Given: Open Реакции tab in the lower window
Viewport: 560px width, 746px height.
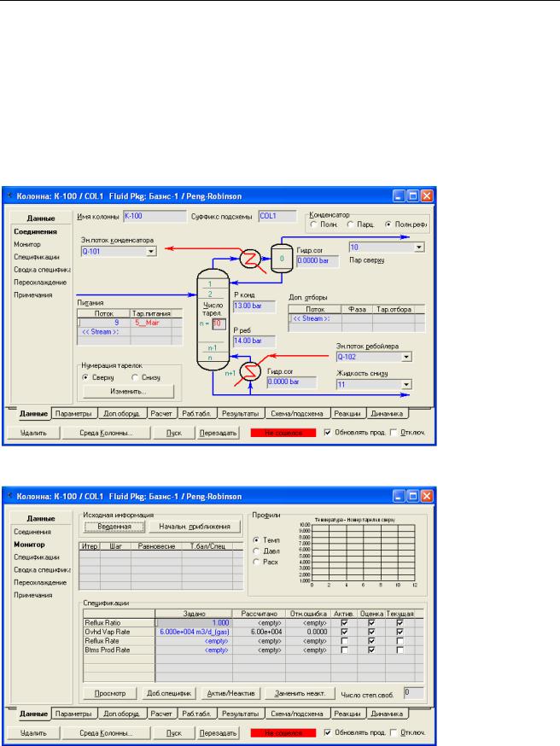Looking at the screenshot, I should (347, 714).
